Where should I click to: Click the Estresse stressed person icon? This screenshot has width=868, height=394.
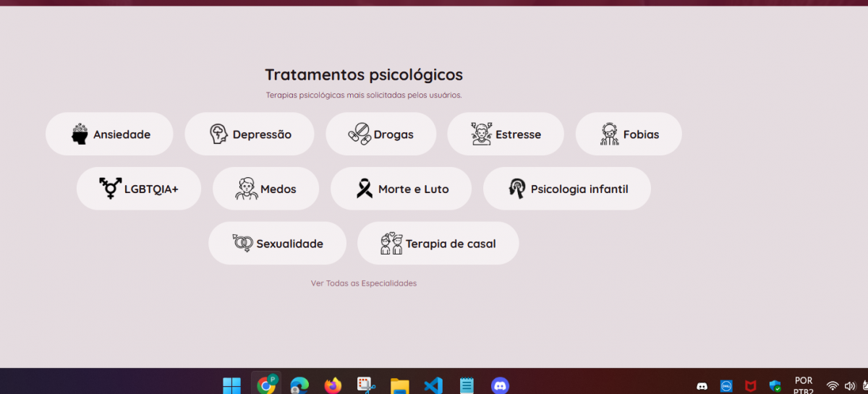point(481,134)
